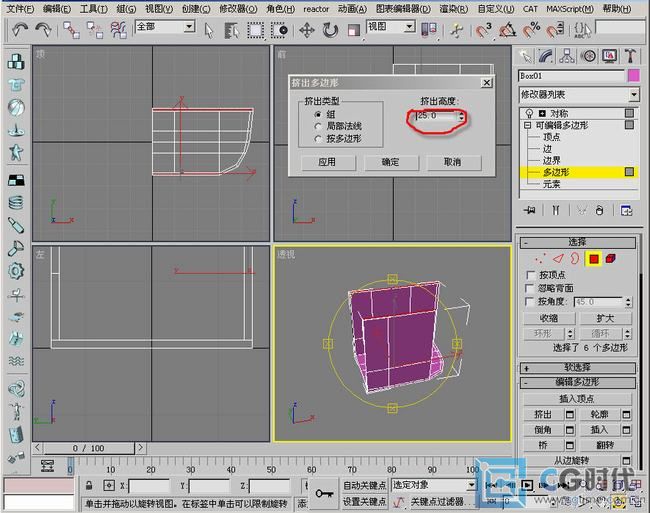Open Select by Name tool
The height and width of the screenshot is (513, 650).
pyautogui.click(x=232, y=30)
